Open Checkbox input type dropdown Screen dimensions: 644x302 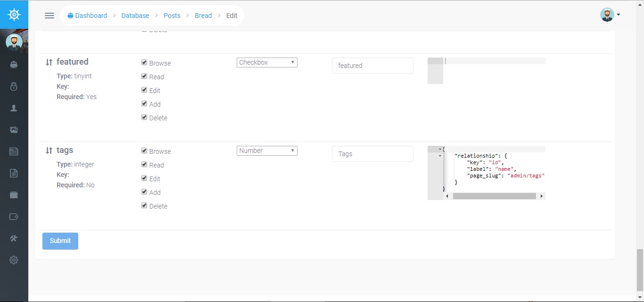pos(267,62)
